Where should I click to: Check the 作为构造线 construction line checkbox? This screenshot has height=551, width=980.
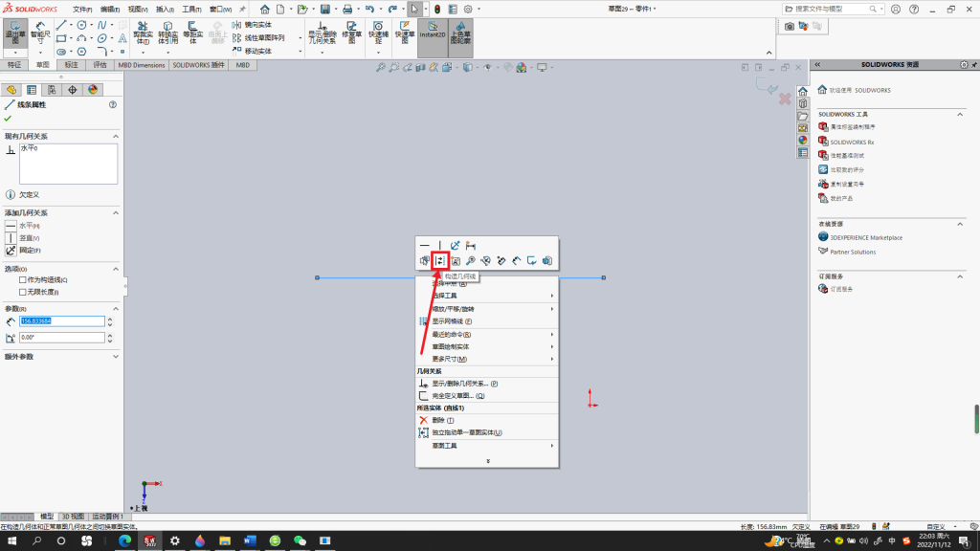(23, 280)
